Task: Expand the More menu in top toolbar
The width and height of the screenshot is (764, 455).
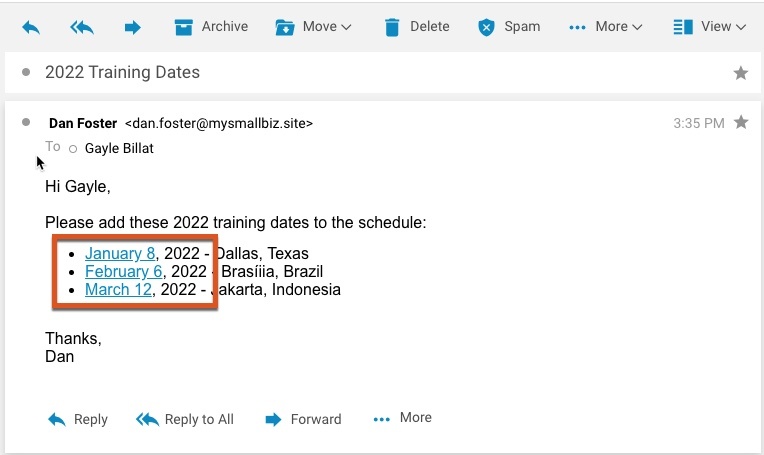Action: click(605, 27)
